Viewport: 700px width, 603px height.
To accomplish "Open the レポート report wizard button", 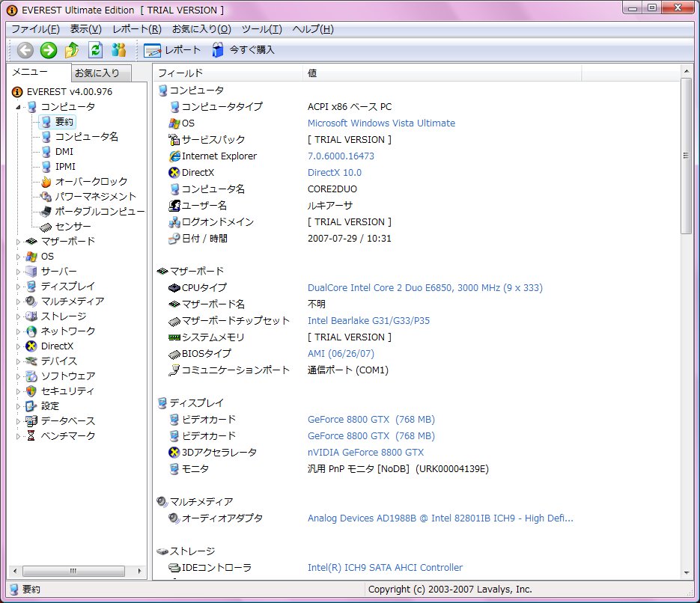I will point(172,50).
